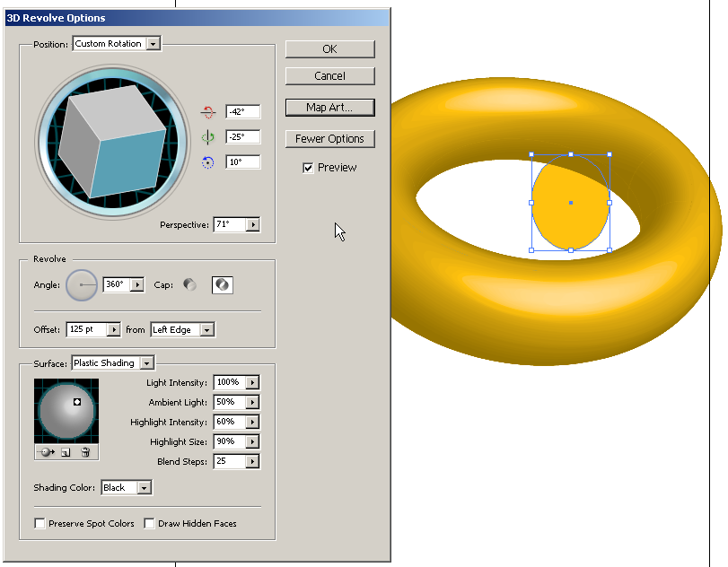728x567 pixels.
Task: Click the red X-axis rotation icon
Action: pos(207,112)
